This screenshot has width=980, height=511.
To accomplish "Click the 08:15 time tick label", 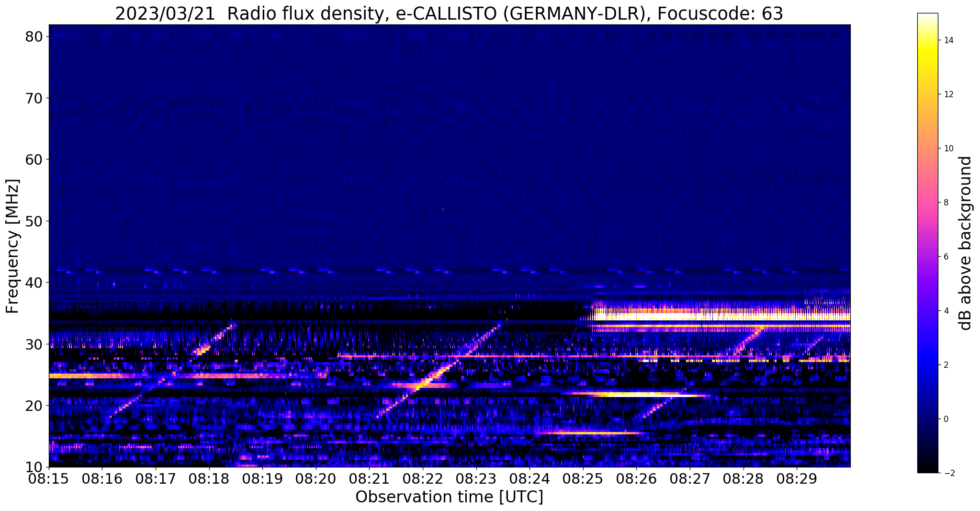I will click(x=49, y=479).
